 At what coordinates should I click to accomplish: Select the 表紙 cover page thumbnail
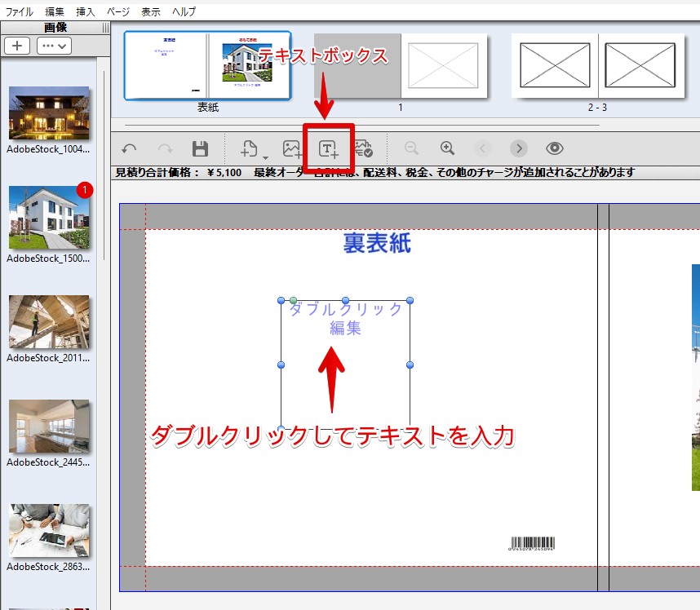click(207, 66)
